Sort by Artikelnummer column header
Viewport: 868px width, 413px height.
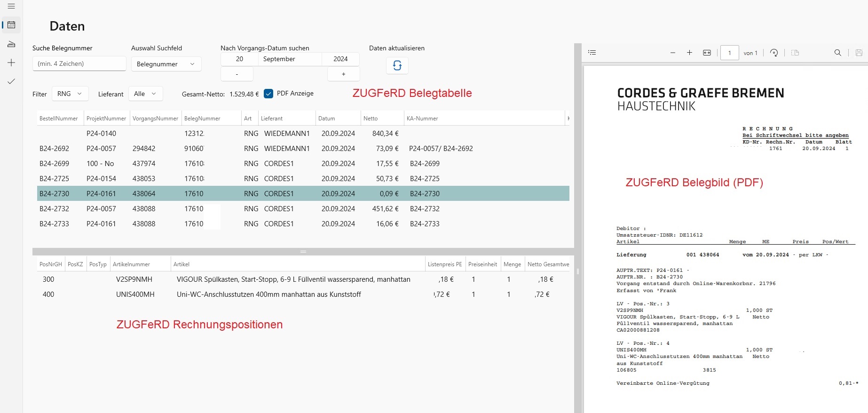pyautogui.click(x=140, y=264)
